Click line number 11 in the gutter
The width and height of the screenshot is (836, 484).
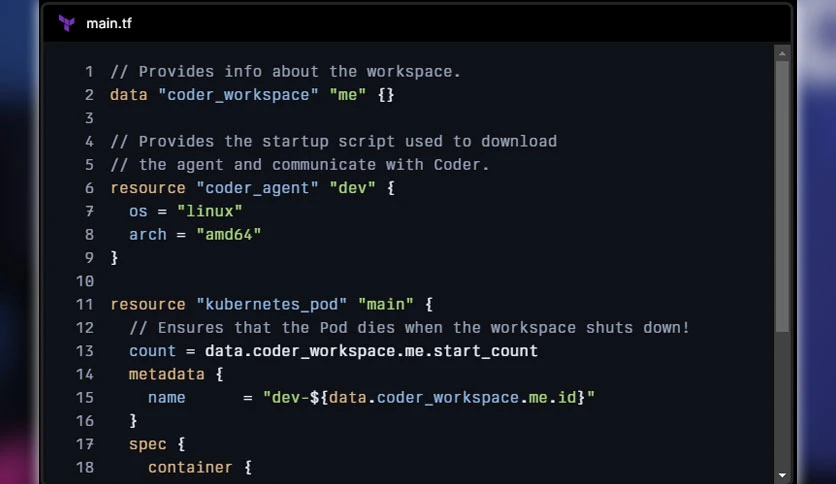pyautogui.click(x=85, y=304)
